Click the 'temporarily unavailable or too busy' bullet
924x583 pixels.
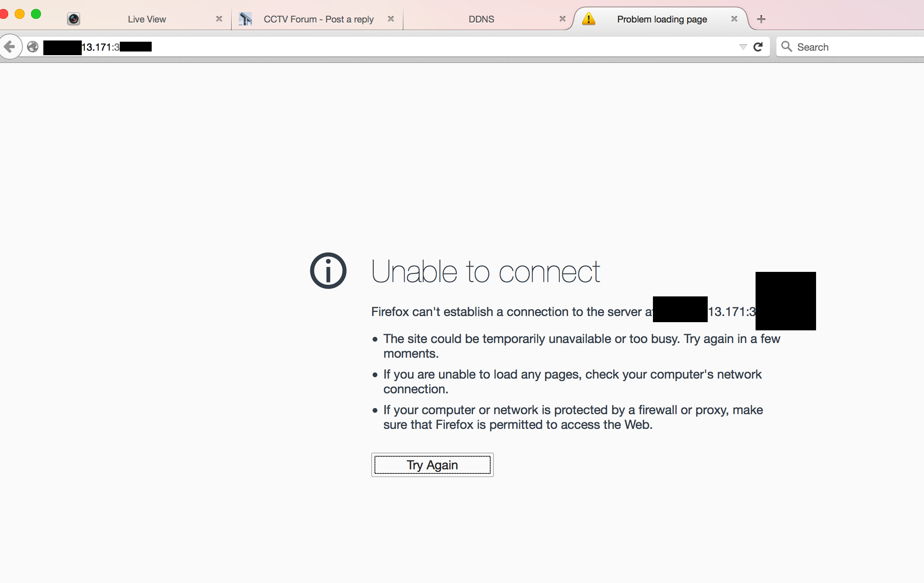[x=582, y=346]
